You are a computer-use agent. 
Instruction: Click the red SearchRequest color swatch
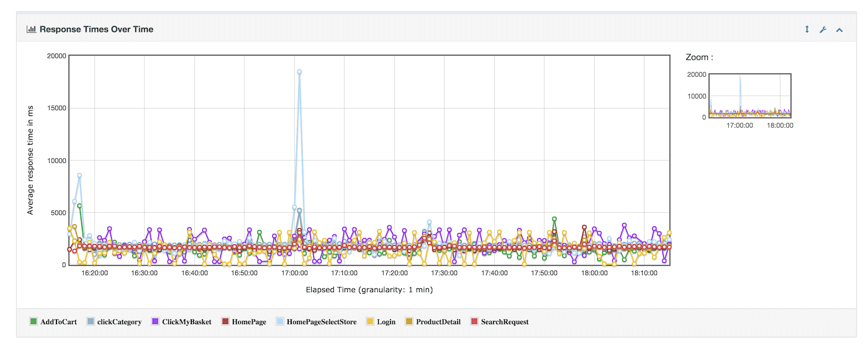(x=474, y=321)
